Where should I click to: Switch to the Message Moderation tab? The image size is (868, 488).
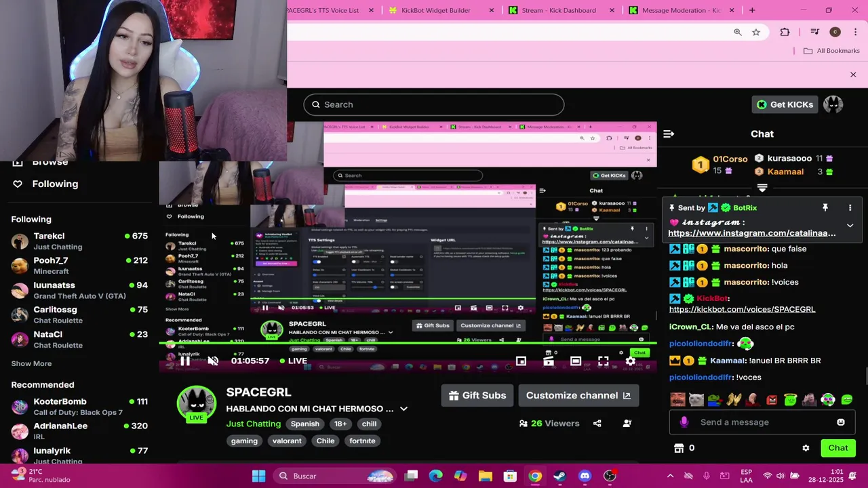(681, 10)
